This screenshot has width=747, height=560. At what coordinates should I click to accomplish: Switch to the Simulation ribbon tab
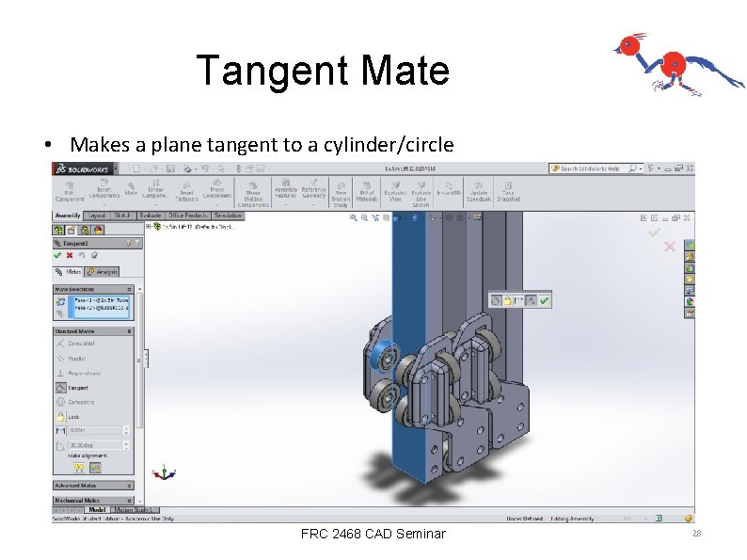point(229,216)
